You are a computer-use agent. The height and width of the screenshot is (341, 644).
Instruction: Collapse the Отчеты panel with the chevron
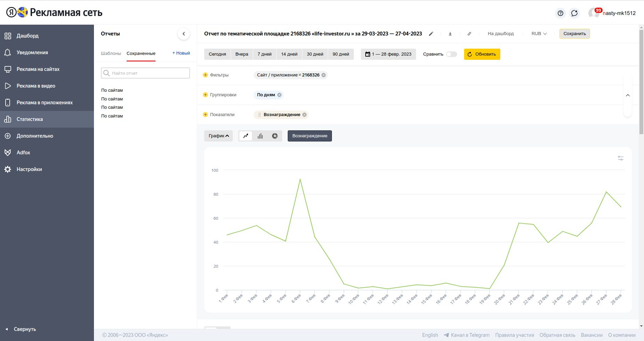(184, 34)
